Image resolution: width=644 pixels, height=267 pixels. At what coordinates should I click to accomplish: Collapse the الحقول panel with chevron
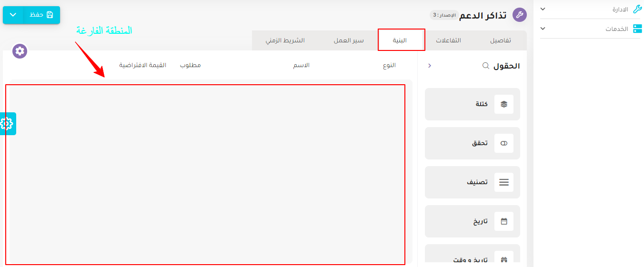click(x=430, y=66)
